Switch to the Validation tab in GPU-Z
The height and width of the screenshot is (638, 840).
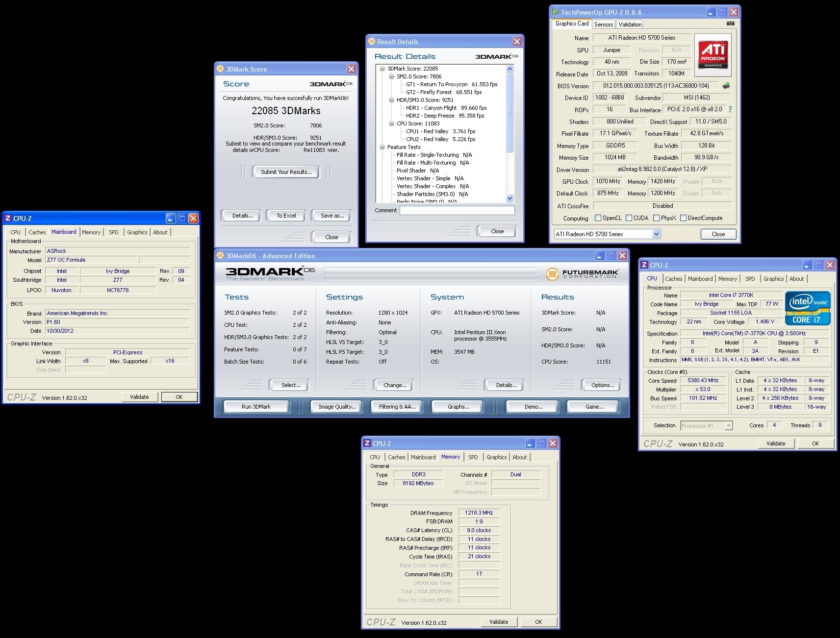tap(630, 25)
